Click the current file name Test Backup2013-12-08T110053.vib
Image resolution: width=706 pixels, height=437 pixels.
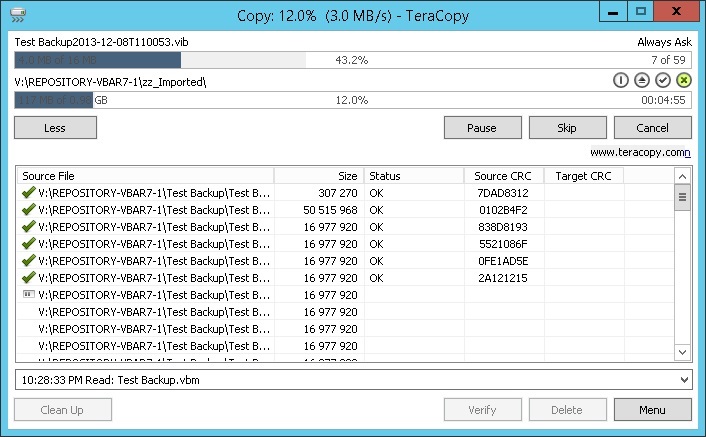coord(101,42)
